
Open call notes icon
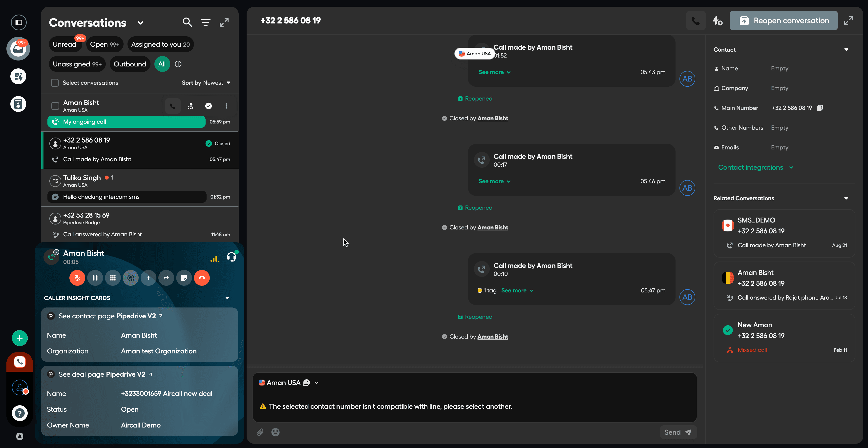pyautogui.click(x=184, y=278)
